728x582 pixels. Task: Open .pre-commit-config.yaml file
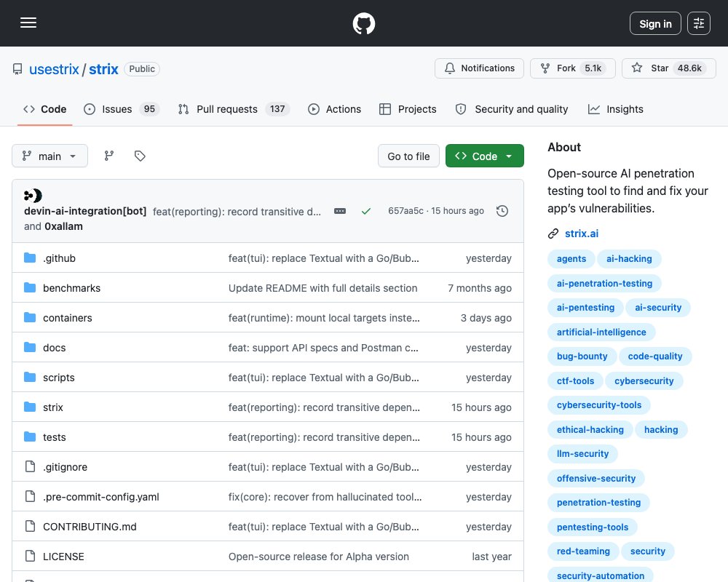[100, 497]
